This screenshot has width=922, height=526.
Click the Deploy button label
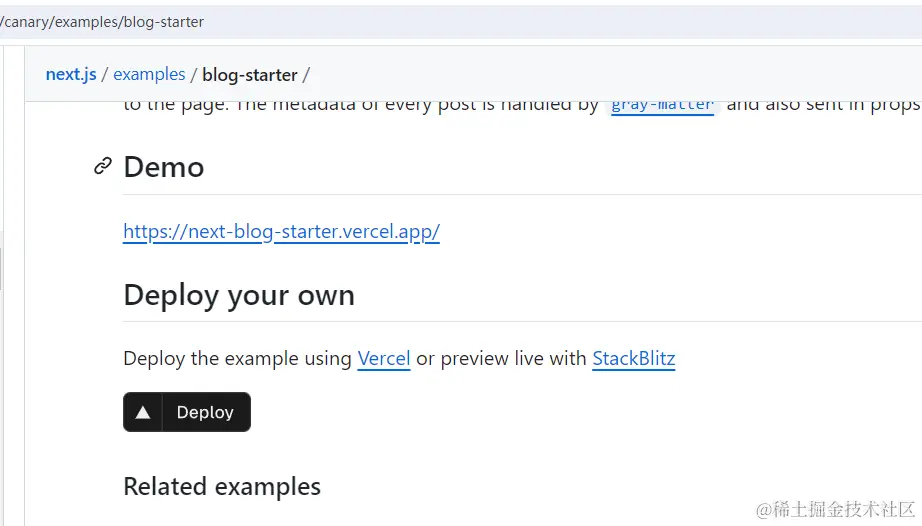tap(205, 413)
